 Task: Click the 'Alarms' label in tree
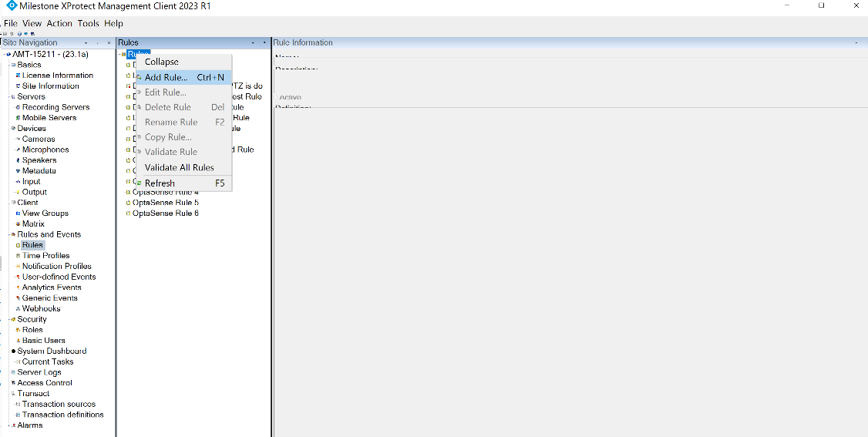[x=30, y=425]
